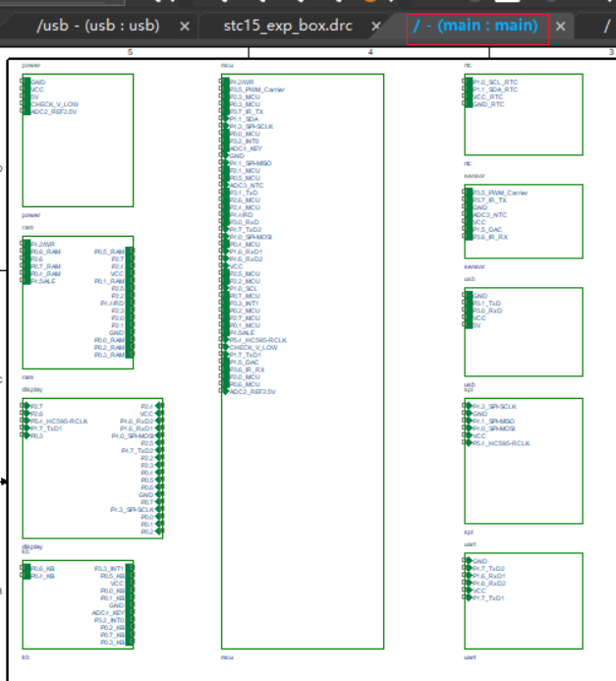Click the P0.3_MCU pin label
This screenshot has height=681, width=616.
pos(246,104)
